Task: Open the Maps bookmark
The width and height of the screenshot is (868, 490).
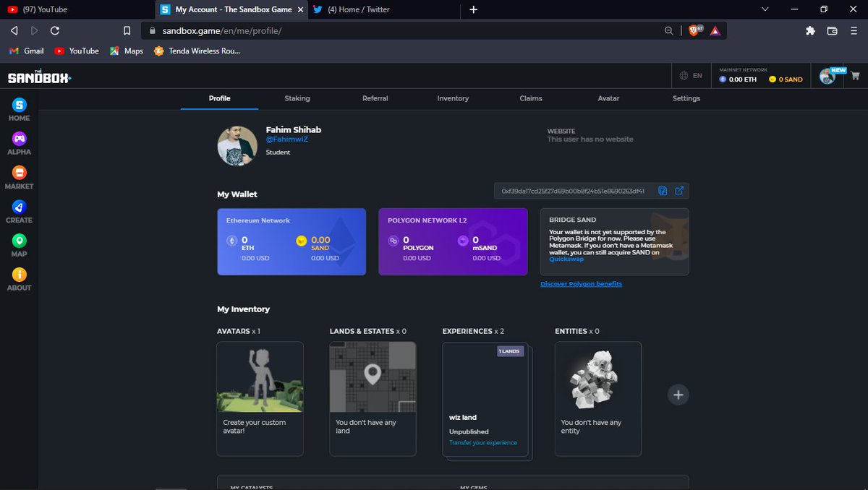Action: (127, 51)
